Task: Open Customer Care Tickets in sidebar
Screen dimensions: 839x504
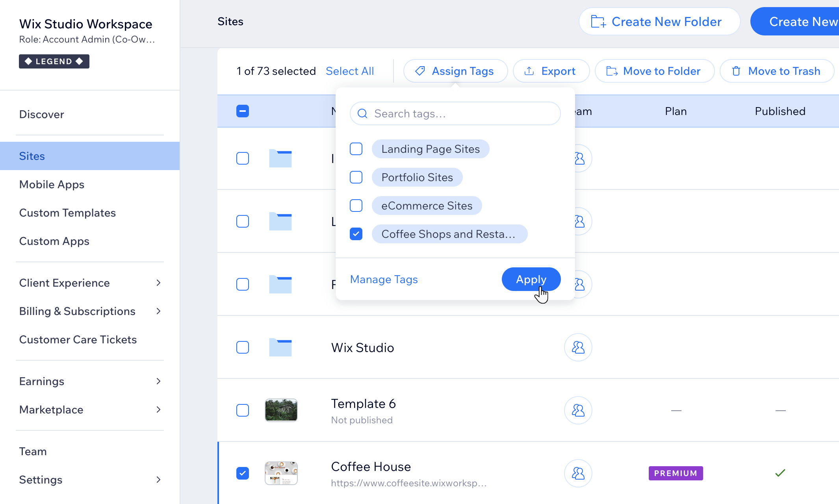Action: (x=78, y=339)
